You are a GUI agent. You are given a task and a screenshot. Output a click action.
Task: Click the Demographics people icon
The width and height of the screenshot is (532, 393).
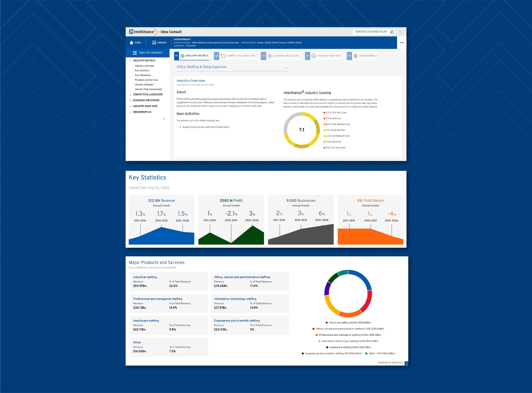[x=355, y=56]
